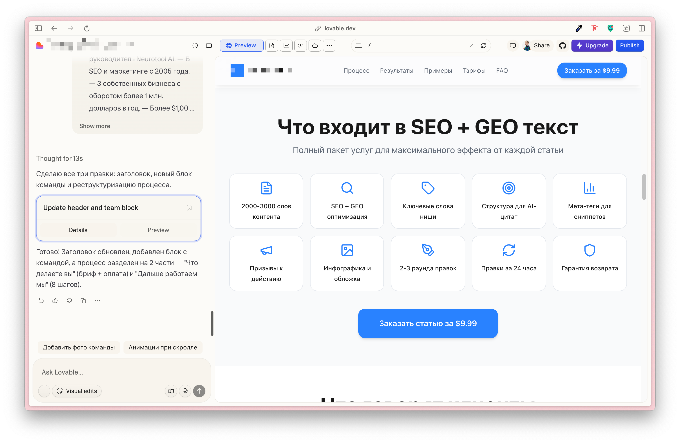Open the Update header and team block card
The height and width of the screenshot is (443, 680).
click(118, 208)
